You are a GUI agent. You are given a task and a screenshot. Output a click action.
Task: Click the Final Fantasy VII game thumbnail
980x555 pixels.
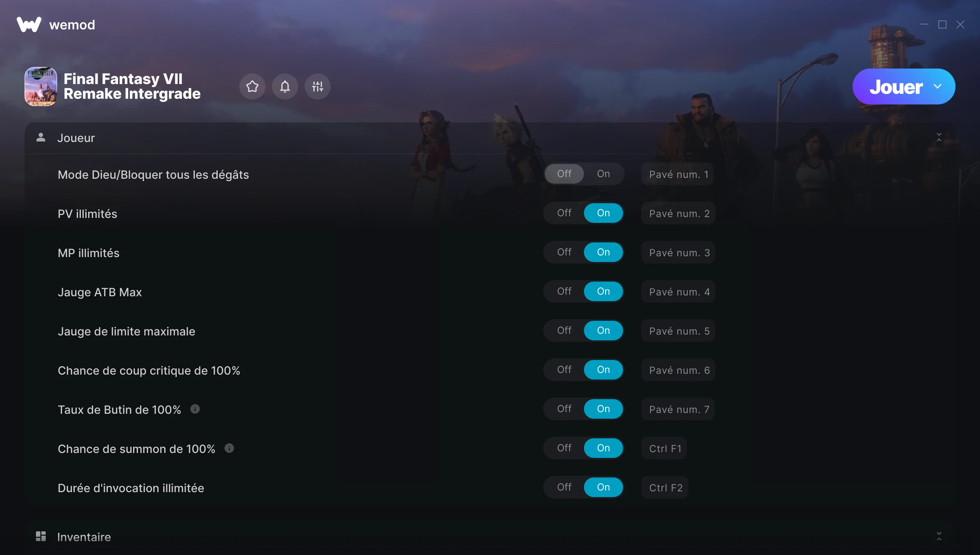(x=41, y=87)
